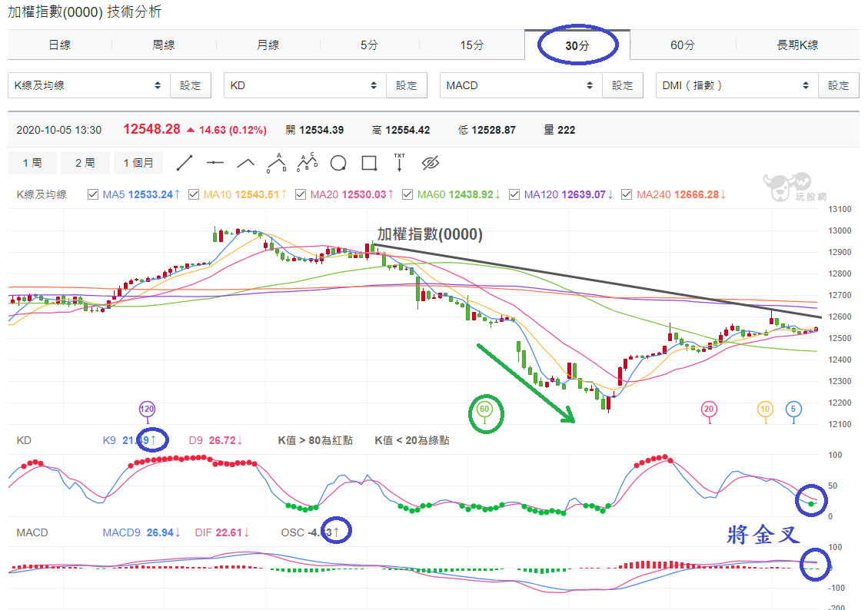Click the MA240 value 12666.28

tap(697, 194)
